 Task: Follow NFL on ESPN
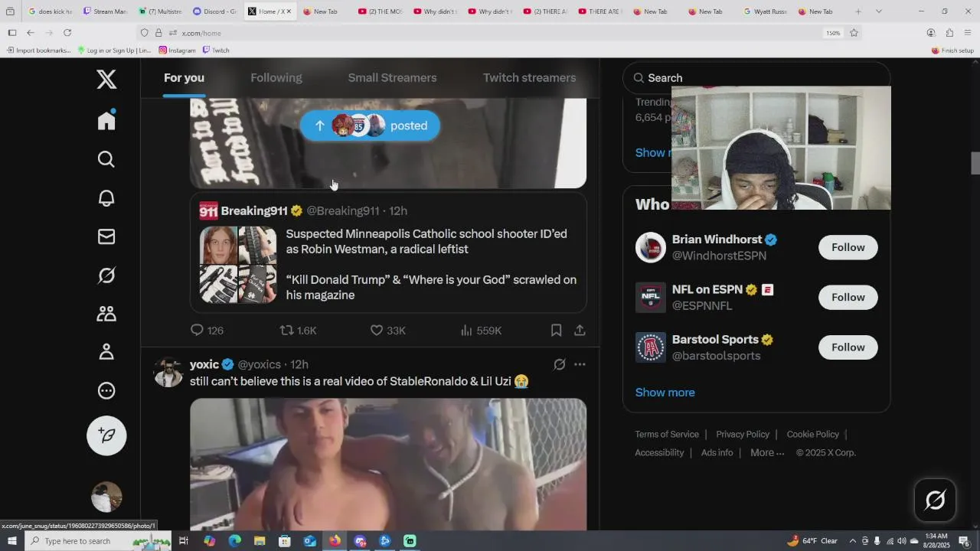tap(848, 297)
